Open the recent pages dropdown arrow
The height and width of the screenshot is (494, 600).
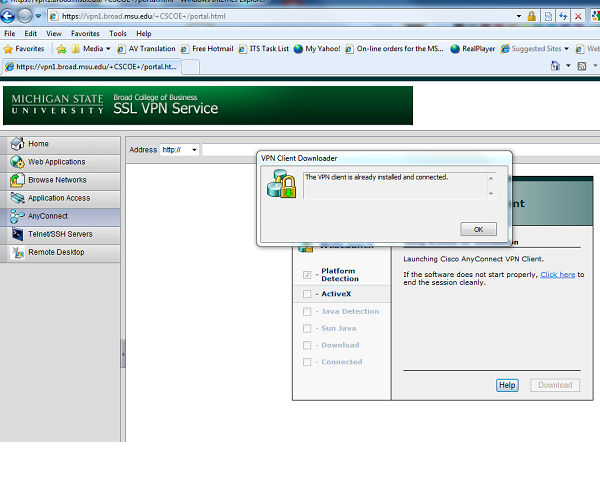pyautogui.click(x=38, y=16)
